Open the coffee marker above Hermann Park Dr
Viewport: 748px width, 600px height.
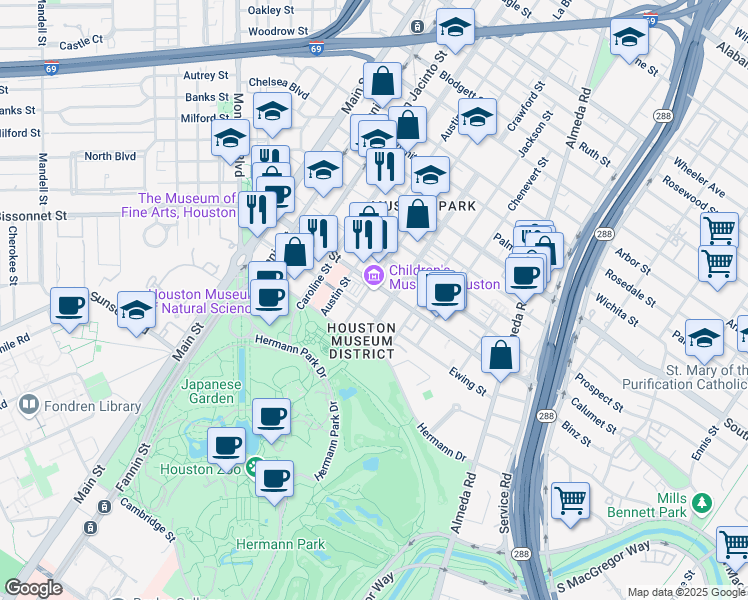[270, 299]
